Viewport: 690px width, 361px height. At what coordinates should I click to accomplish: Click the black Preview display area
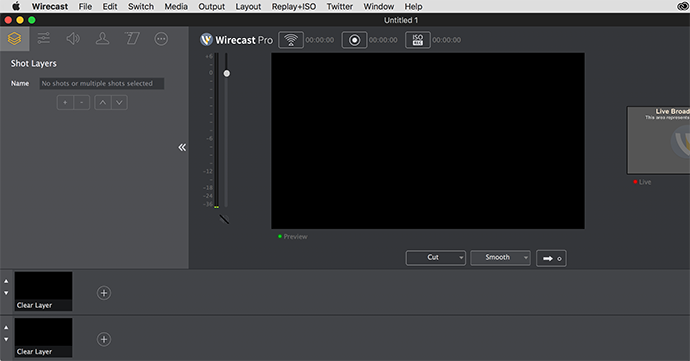point(428,141)
